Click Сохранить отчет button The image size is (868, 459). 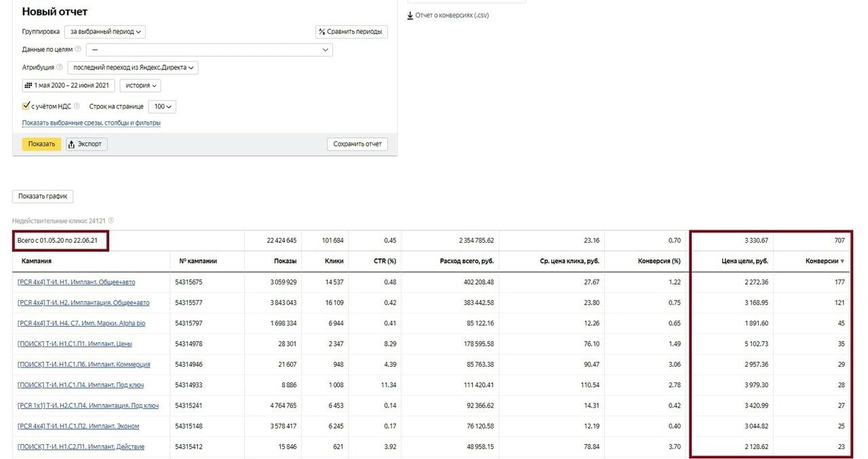(357, 144)
